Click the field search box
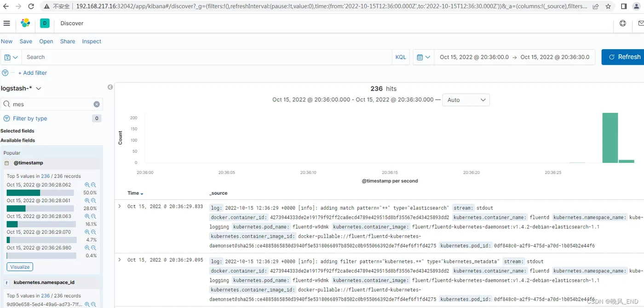This screenshot has height=308, width=644. pyautogui.click(x=52, y=104)
